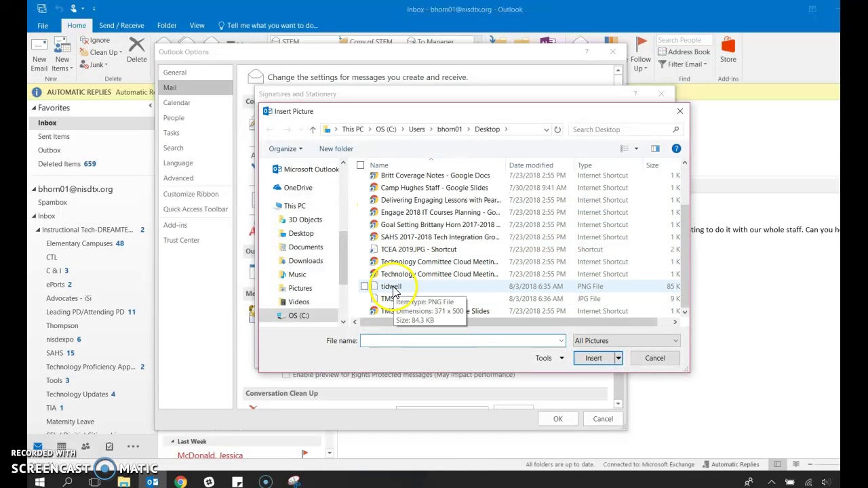The height and width of the screenshot is (488, 868).
Task: Click the Outlook Options vertical scrollbar
Action: tap(618, 237)
